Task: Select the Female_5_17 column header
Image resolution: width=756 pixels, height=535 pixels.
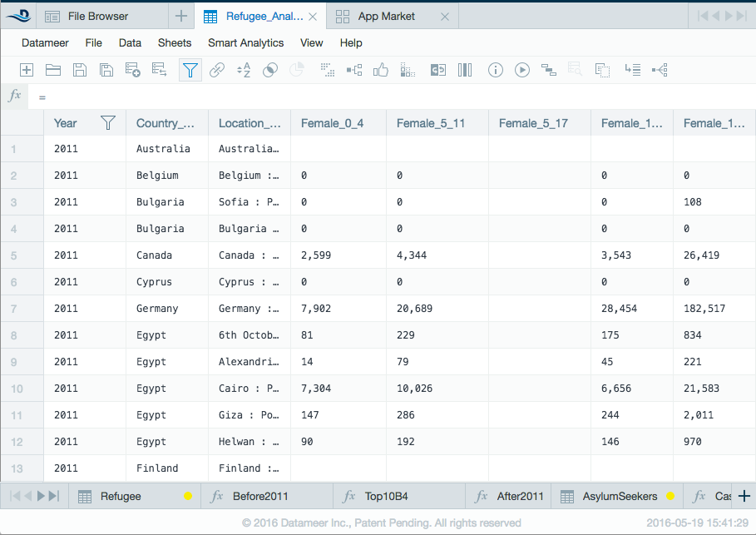Action: (x=540, y=123)
